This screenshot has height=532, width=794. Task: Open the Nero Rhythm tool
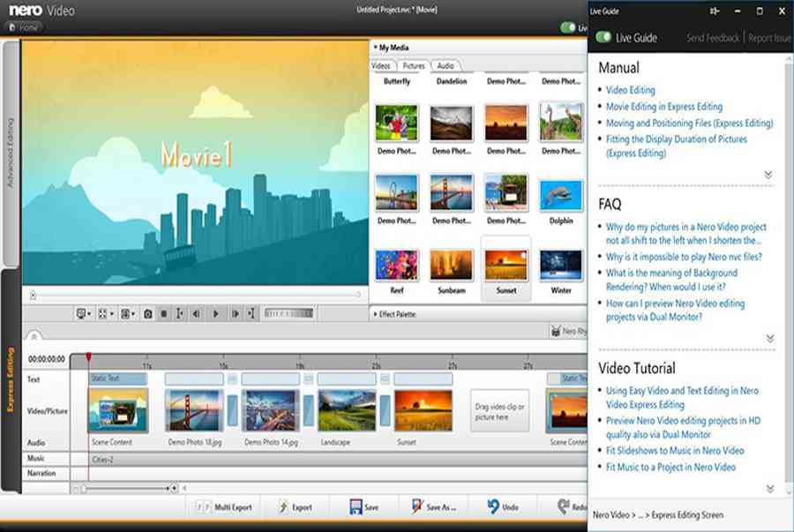click(x=569, y=331)
